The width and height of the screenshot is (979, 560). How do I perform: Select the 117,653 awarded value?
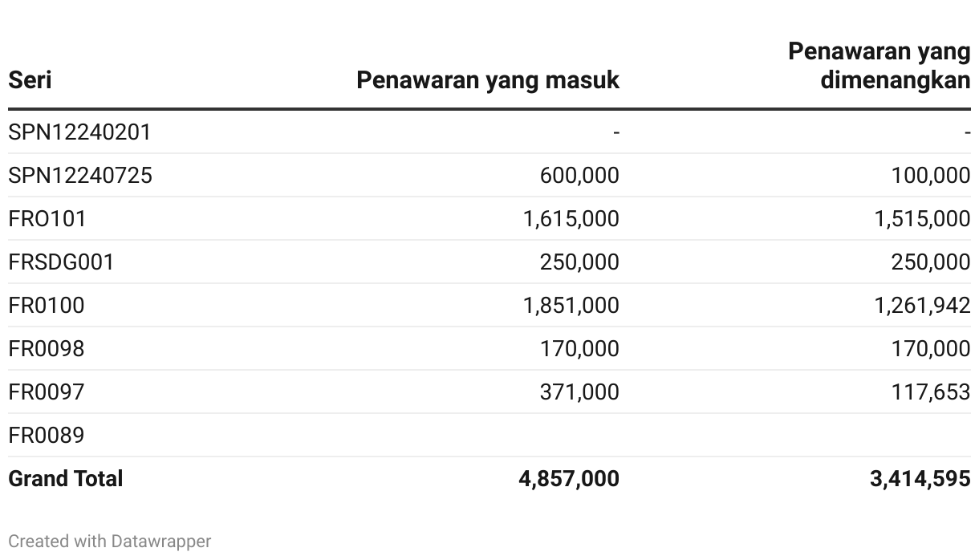[931, 392]
